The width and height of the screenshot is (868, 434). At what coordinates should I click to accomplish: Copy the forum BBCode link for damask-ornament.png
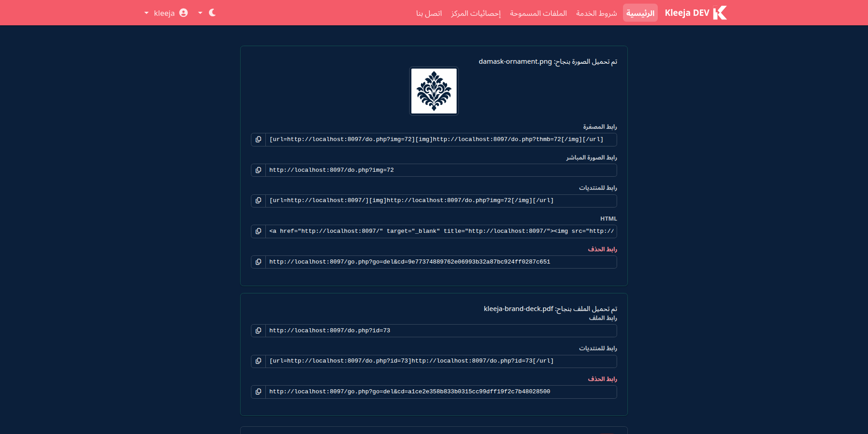[258, 201]
